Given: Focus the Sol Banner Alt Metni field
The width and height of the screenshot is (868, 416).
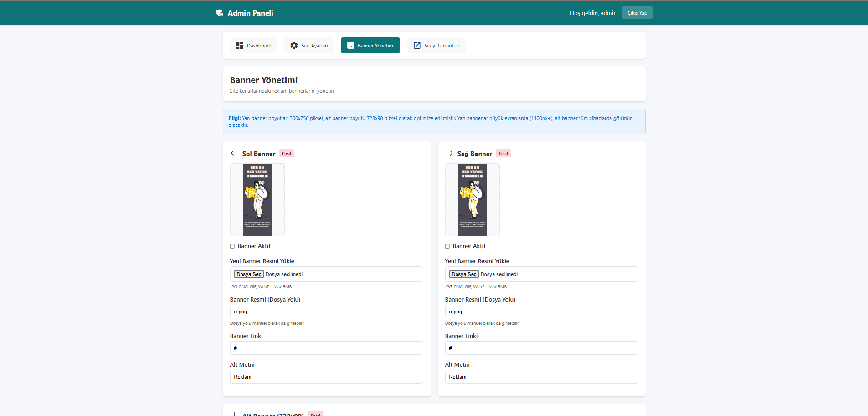Looking at the screenshot, I should pyautogui.click(x=326, y=377).
